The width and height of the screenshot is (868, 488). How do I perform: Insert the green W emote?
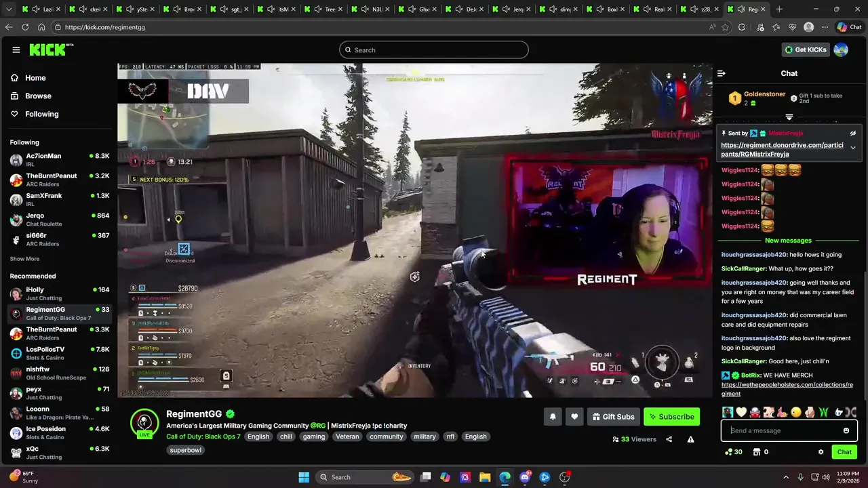pyautogui.click(x=823, y=412)
